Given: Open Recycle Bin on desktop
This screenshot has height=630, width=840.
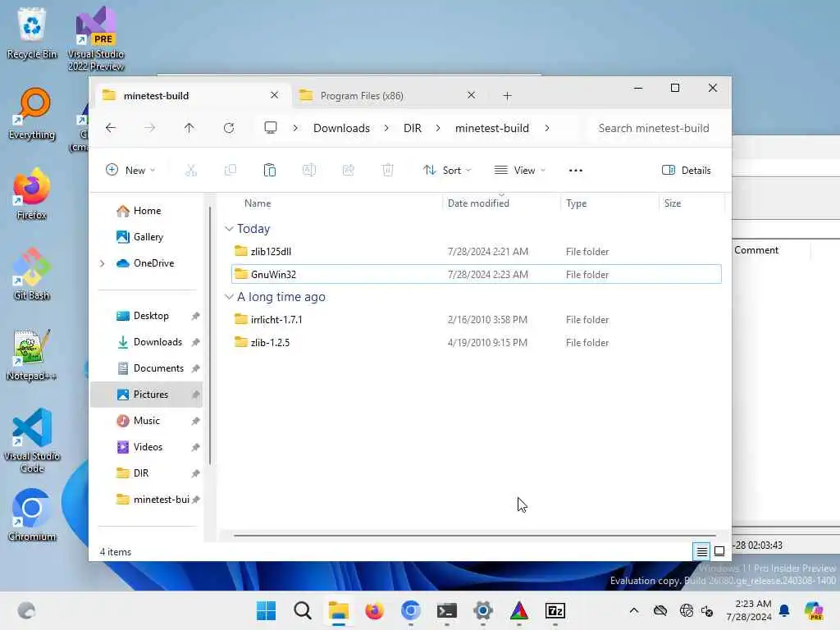Looking at the screenshot, I should 32,33.
